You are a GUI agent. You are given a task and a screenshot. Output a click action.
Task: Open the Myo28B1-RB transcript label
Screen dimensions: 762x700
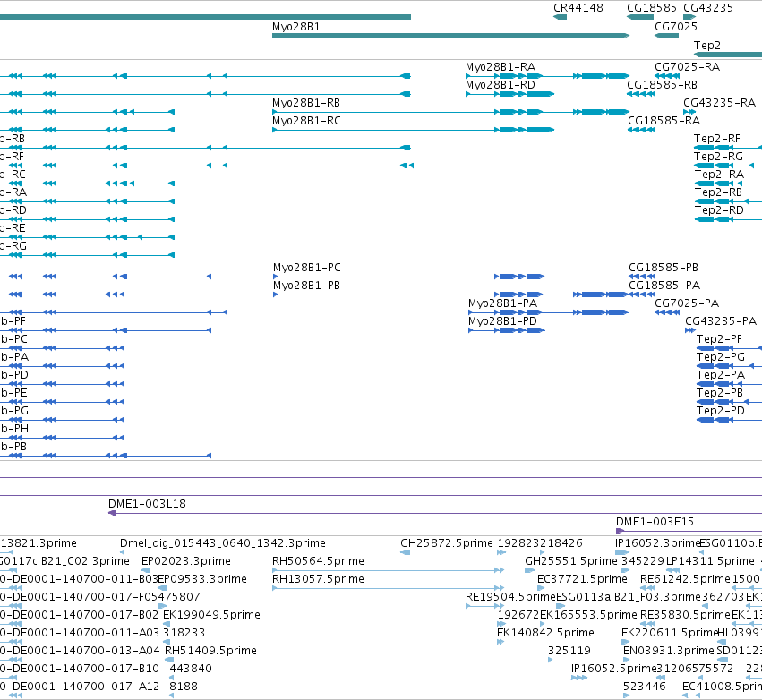[306, 103]
